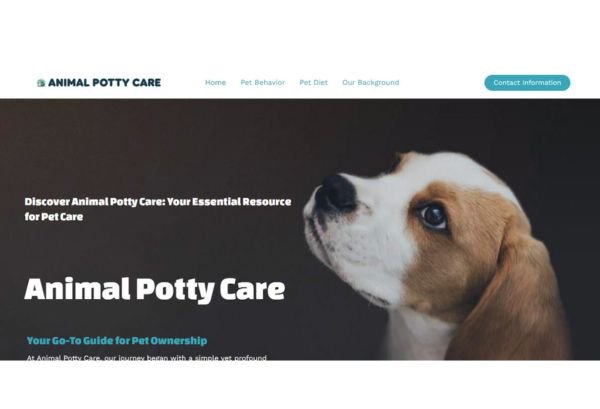This screenshot has width=600, height=409.
Task: Click the paragraph starting 'At Animal Potty Care'
Action: click(x=147, y=358)
